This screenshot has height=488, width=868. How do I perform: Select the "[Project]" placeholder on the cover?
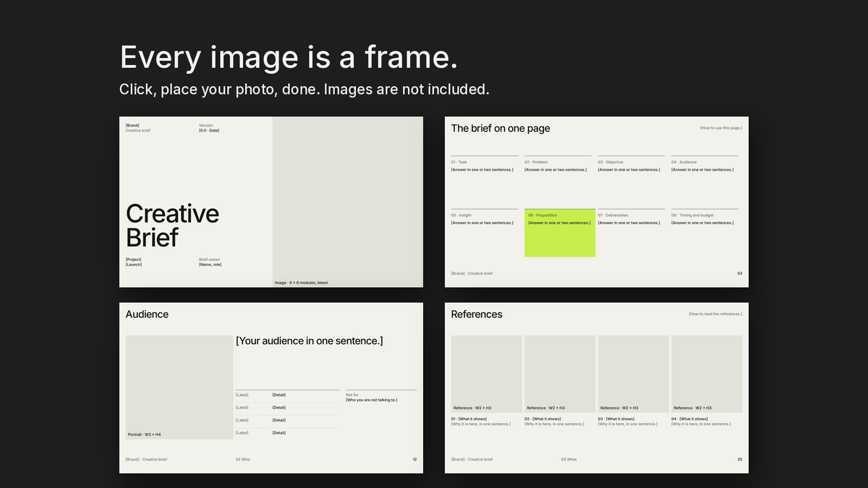(133, 260)
